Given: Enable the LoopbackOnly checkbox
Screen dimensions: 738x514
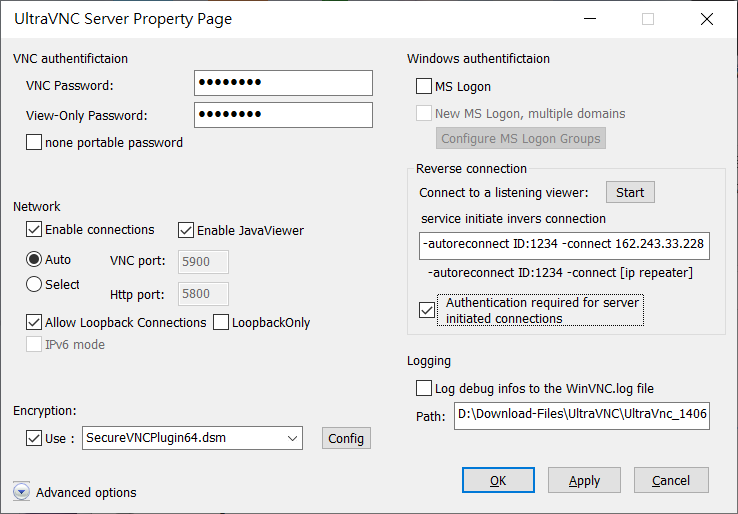Looking at the screenshot, I should point(221,322).
